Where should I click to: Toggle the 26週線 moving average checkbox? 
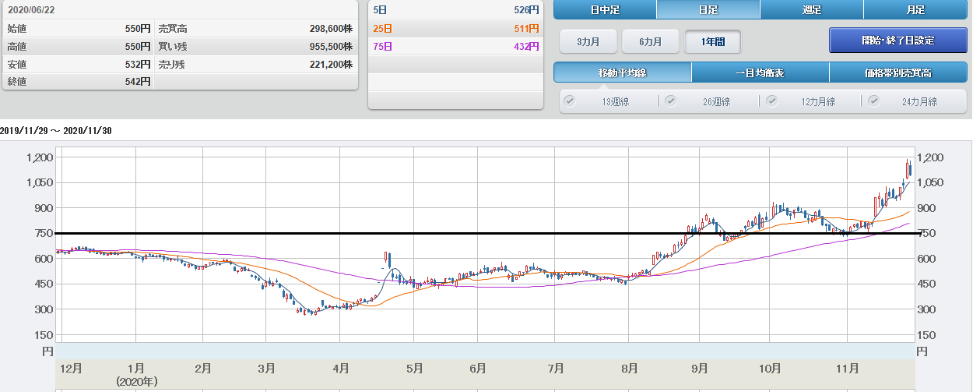[670, 101]
